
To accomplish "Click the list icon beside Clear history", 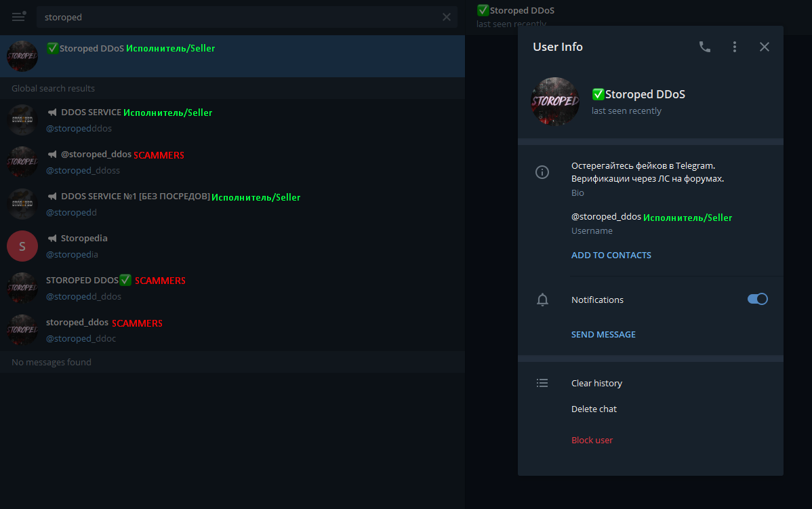I will pos(542,382).
